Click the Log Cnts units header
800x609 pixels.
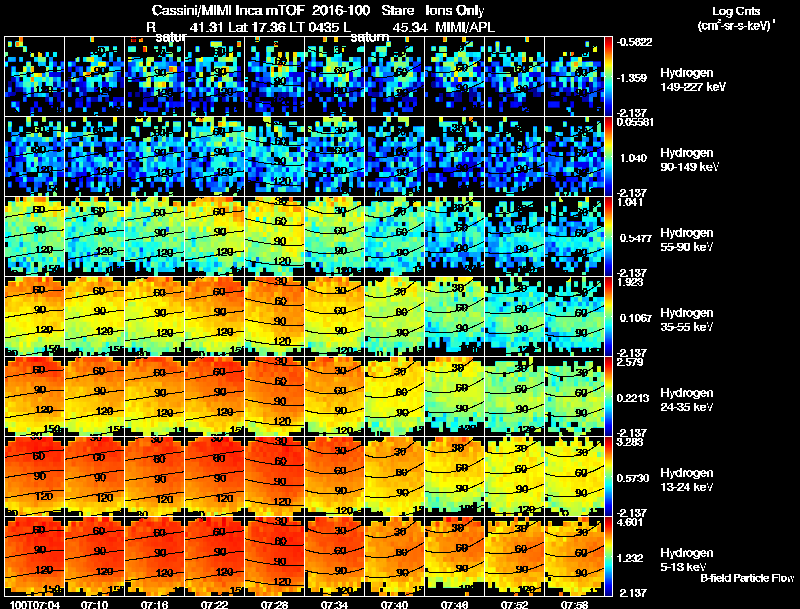(736, 18)
